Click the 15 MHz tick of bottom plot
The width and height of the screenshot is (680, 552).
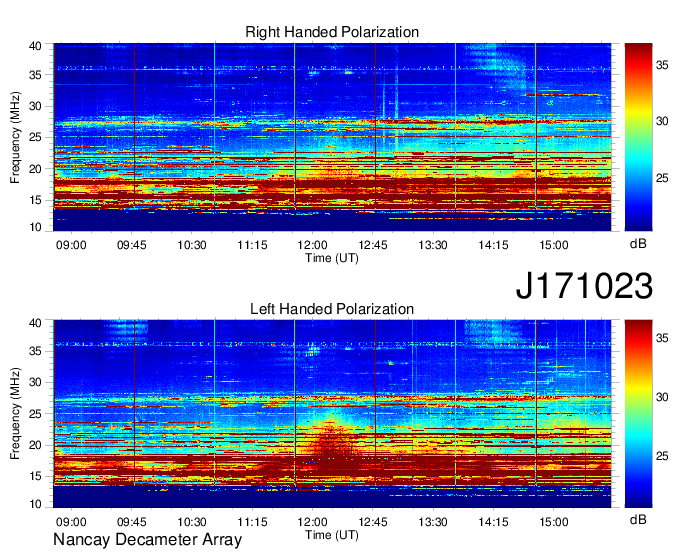tap(35, 477)
